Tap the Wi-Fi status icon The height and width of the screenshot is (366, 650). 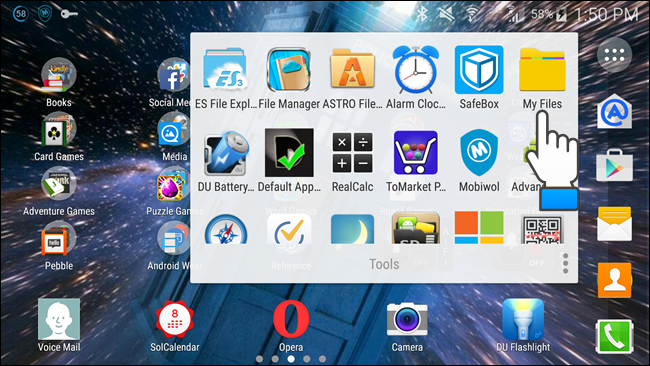click(471, 15)
